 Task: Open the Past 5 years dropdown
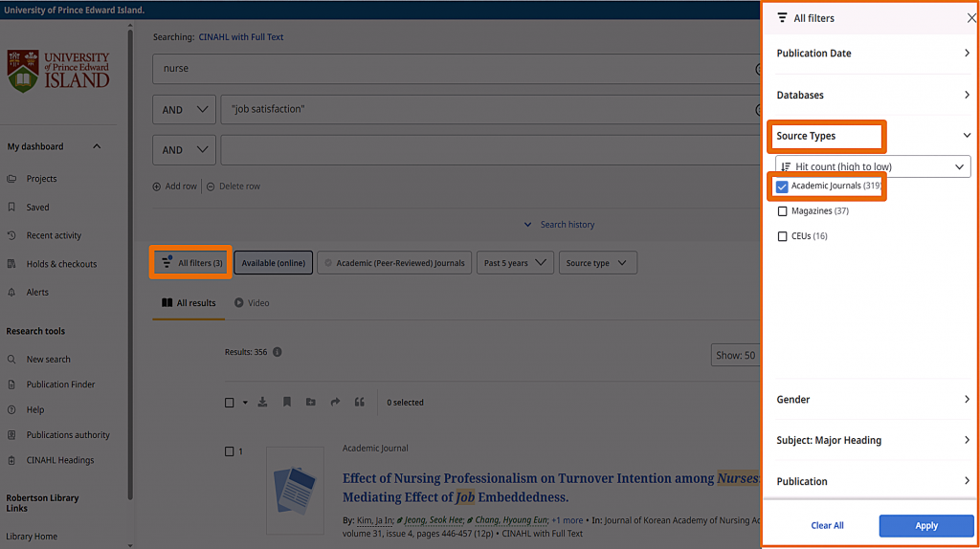[x=515, y=263]
